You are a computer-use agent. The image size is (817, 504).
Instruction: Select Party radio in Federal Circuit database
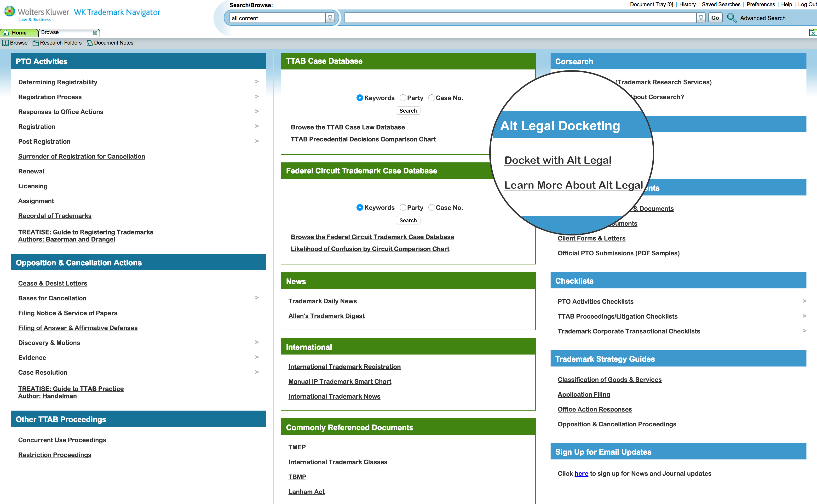point(403,207)
